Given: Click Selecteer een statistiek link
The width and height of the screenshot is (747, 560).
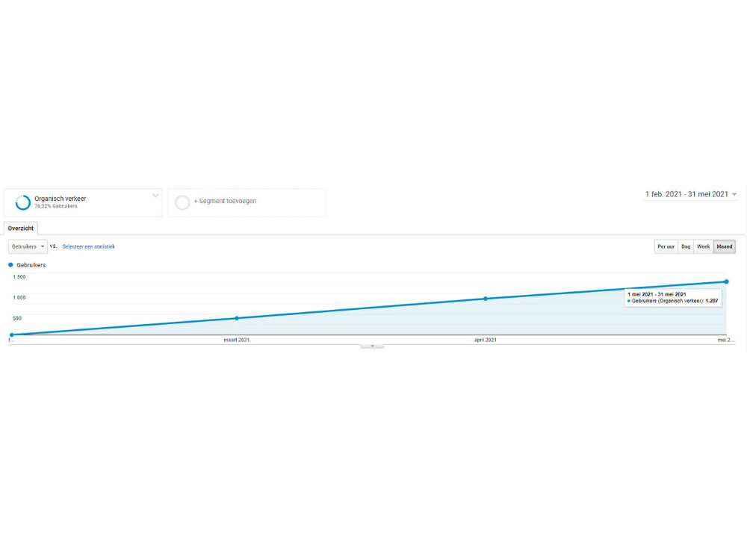Looking at the screenshot, I should 89,246.
